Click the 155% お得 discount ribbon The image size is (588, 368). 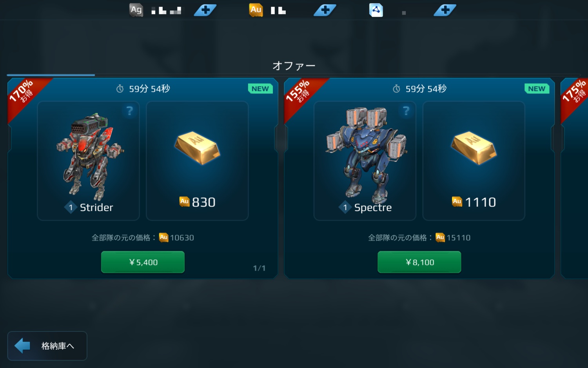[x=300, y=94]
